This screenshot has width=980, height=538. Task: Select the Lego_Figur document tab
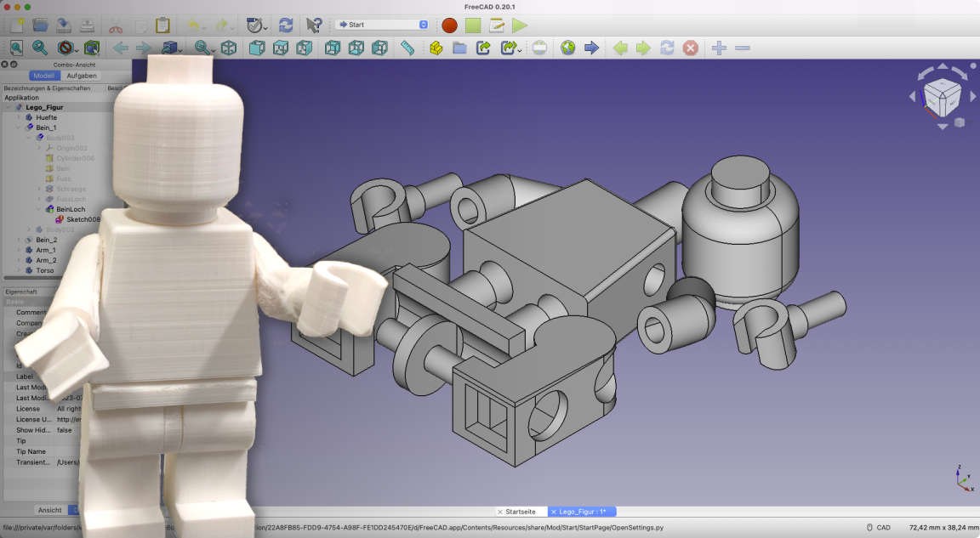(583, 512)
